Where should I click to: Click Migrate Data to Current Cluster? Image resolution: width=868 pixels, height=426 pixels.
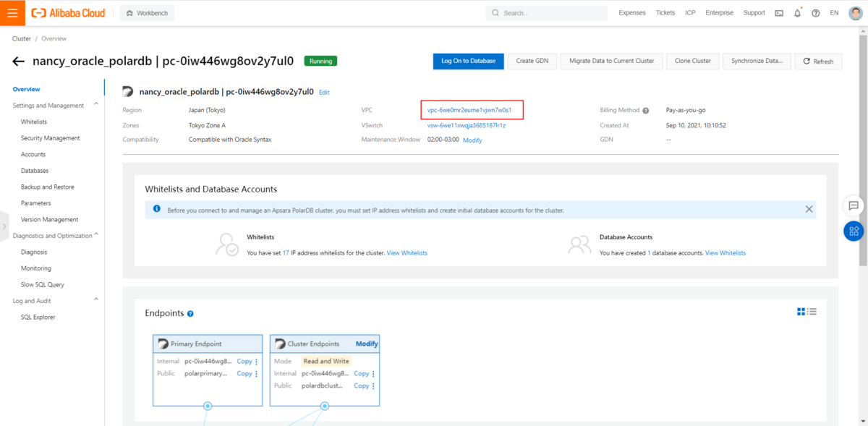click(611, 61)
